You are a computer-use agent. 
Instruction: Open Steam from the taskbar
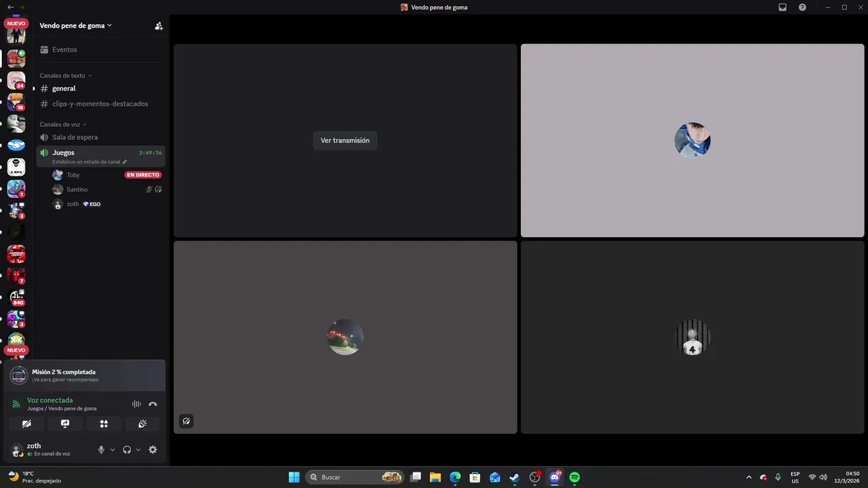click(x=515, y=477)
